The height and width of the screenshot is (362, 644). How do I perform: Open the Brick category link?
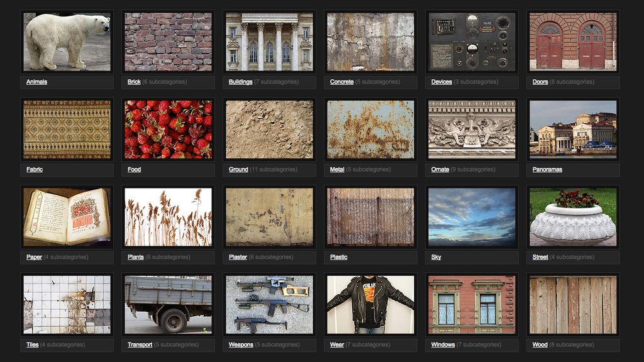pos(133,81)
